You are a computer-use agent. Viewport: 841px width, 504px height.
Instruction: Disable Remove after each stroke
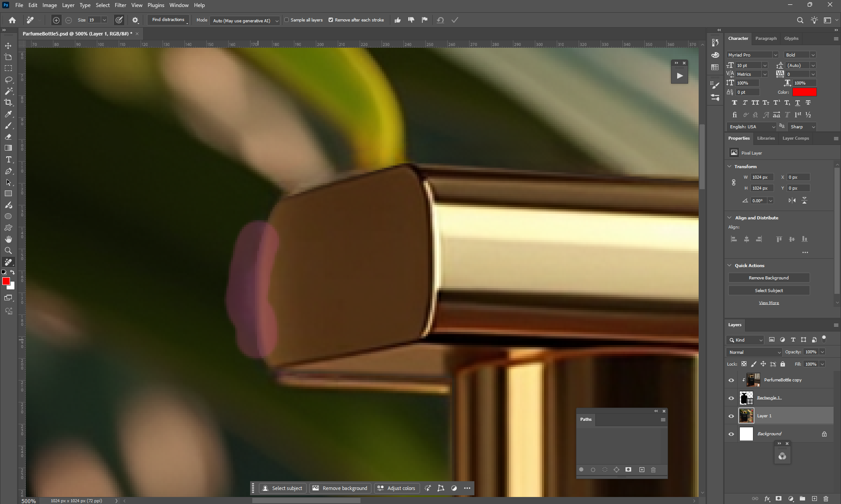331,20
